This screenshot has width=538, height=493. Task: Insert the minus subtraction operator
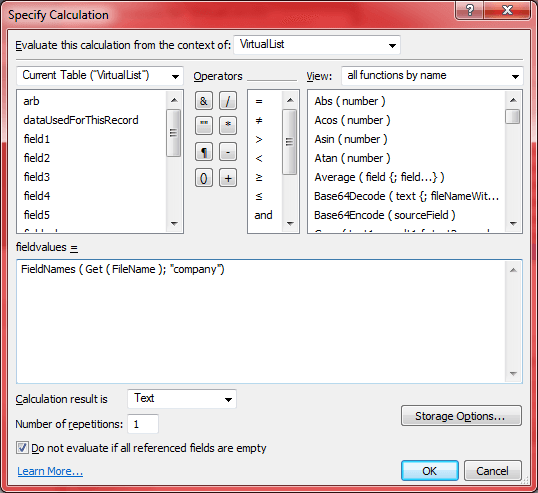pos(228,152)
